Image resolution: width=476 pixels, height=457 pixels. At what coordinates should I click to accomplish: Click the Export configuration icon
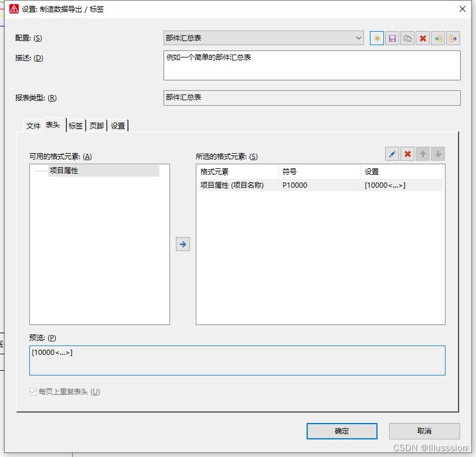pos(453,38)
